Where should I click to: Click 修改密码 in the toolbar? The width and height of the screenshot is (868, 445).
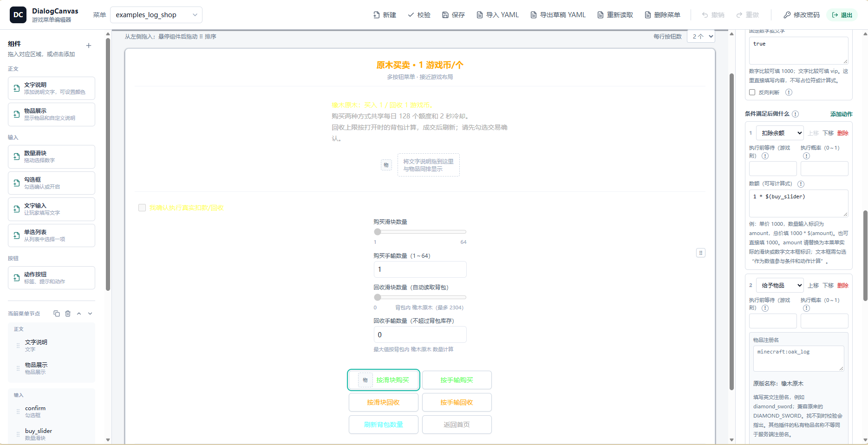point(802,15)
